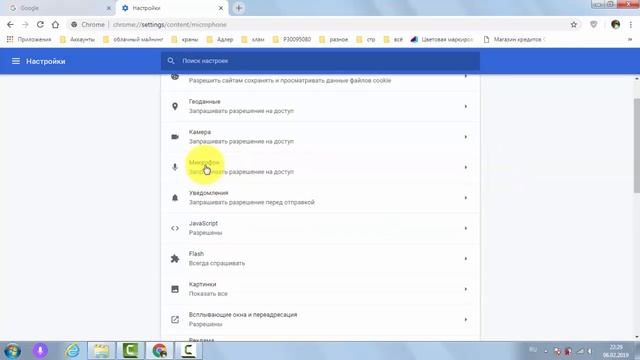Image resolution: width=640 pixels, height=360 pixels.
Task: Open the Windows Start button
Action: click(x=12, y=351)
